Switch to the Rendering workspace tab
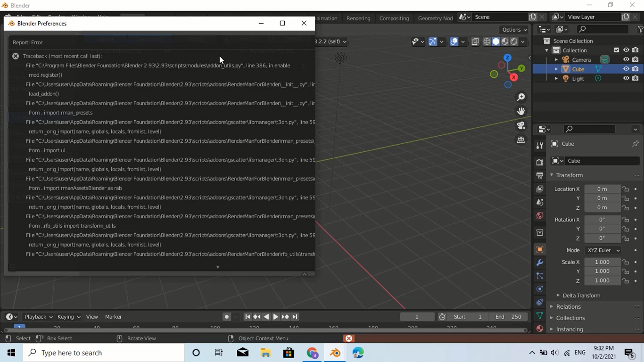Image resolution: width=644 pixels, height=362 pixels. tap(358, 18)
